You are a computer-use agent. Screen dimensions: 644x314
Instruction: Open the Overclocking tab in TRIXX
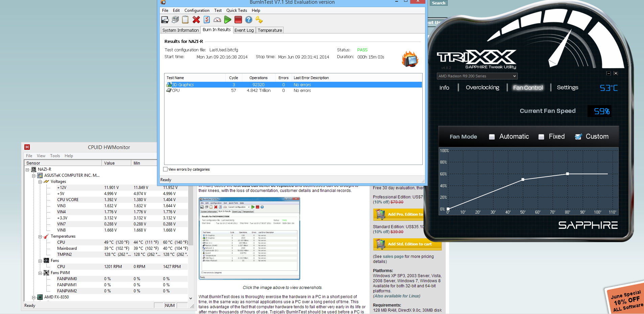click(x=483, y=88)
